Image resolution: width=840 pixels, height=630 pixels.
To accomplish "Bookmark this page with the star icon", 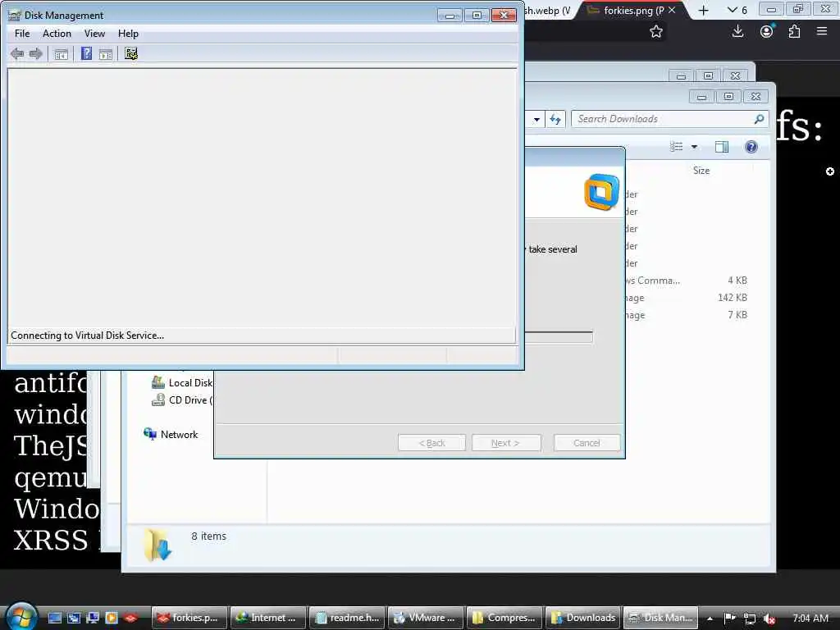I will click(656, 32).
